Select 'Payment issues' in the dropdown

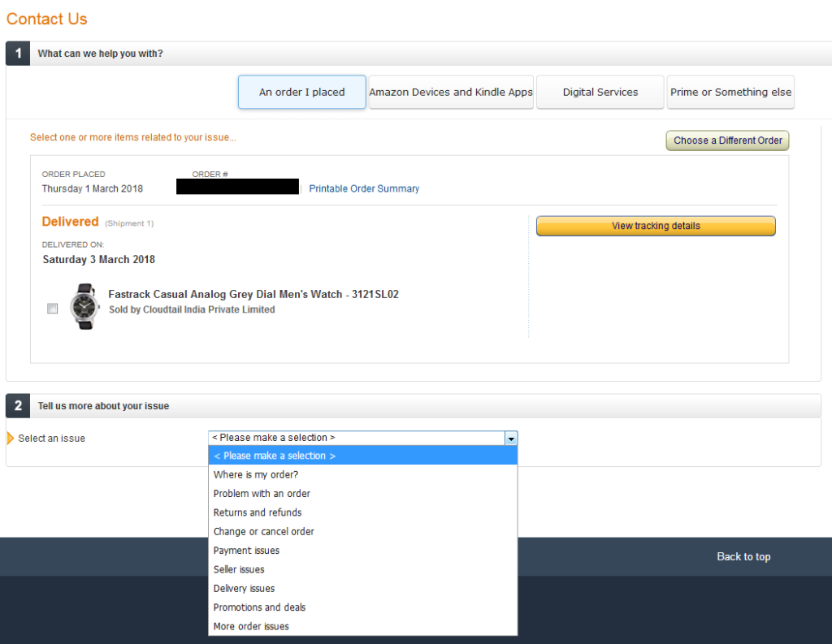pyautogui.click(x=246, y=550)
